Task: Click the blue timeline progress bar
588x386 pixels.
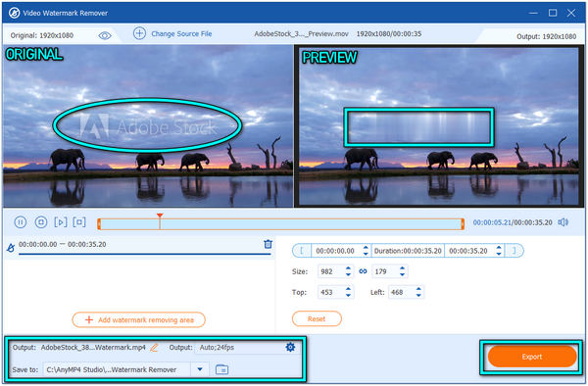Action: (x=280, y=224)
